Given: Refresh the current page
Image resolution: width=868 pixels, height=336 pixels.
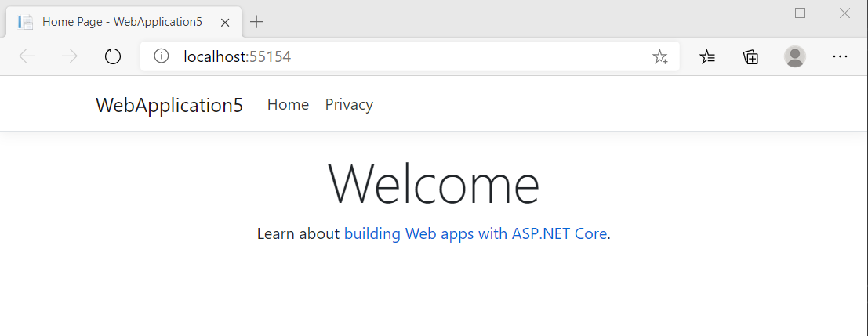Looking at the screenshot, I should pyautogui.click(x=113, y=56).
